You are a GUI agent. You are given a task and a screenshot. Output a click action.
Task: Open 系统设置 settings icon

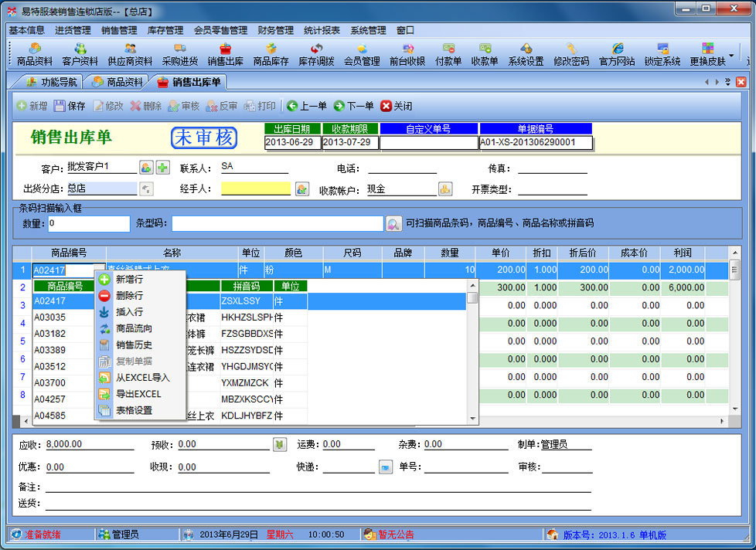tap(526, 54)
